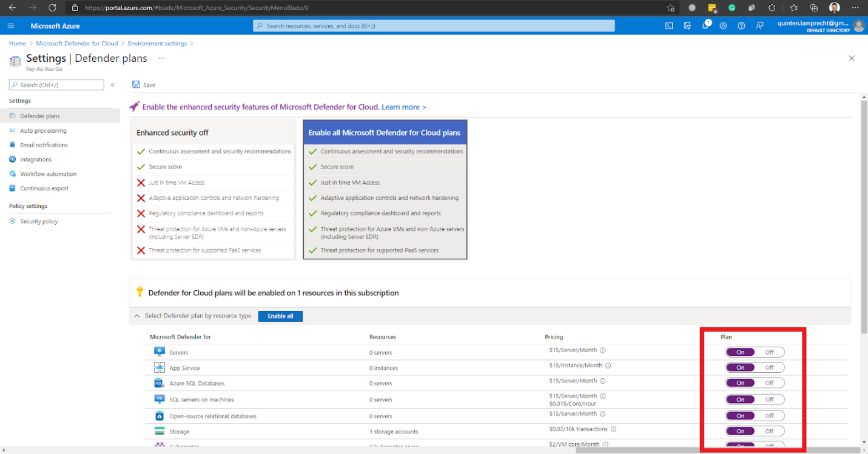Open browser favorites star list

pos(794,8)
